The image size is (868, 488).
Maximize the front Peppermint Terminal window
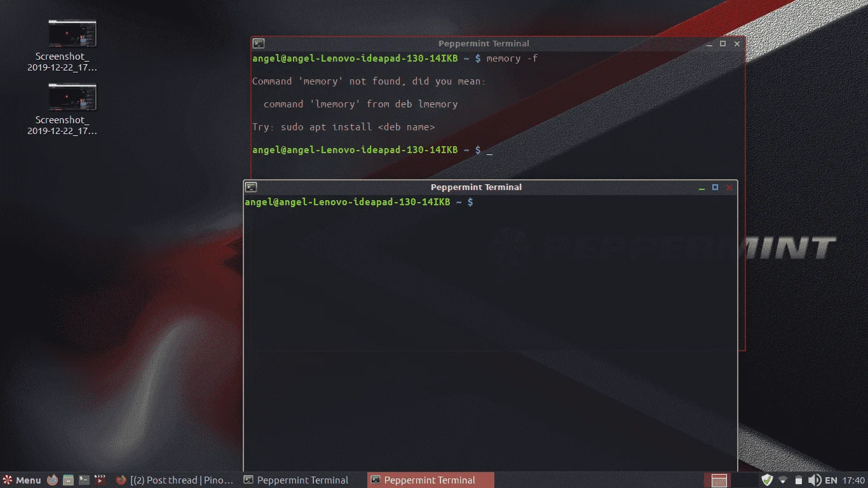[x=715, y=187]
